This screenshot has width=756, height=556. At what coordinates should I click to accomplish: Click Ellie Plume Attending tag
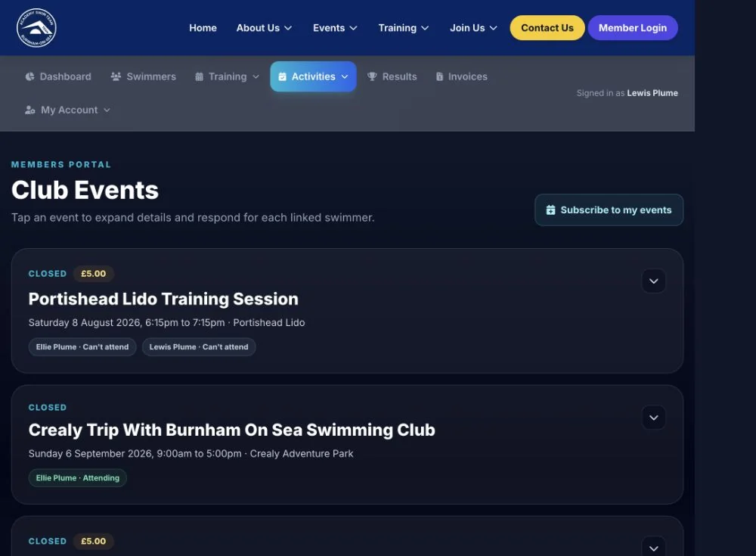[78, 478]
